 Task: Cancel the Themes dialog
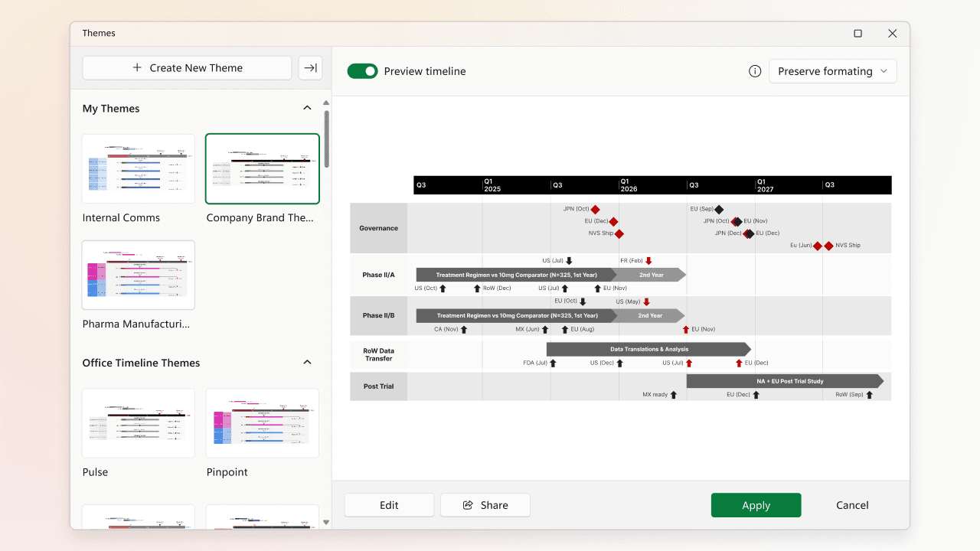point(852,505)
